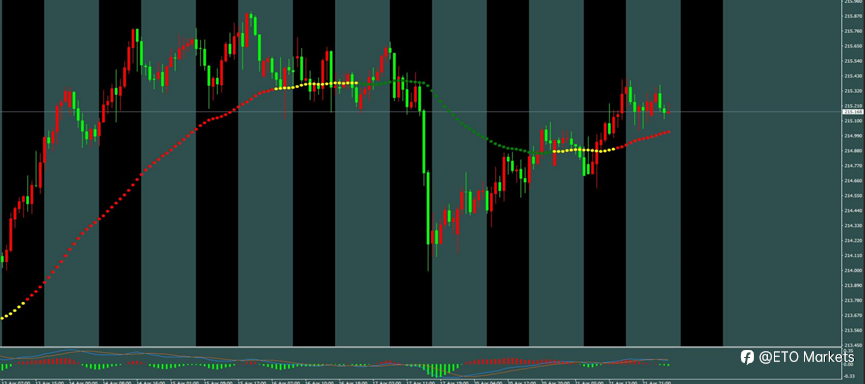
Task: Click the 215.430 price axis label
Action: coord(853,76)
